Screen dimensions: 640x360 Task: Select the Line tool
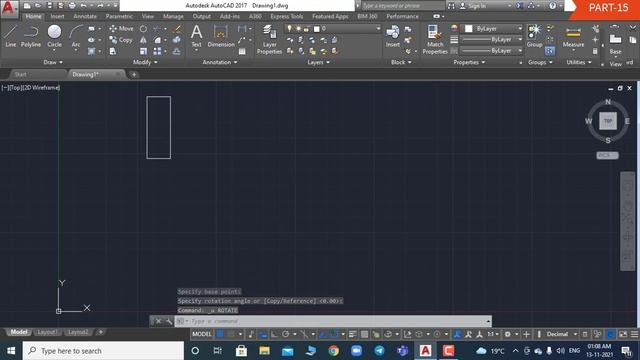[10, 36]
